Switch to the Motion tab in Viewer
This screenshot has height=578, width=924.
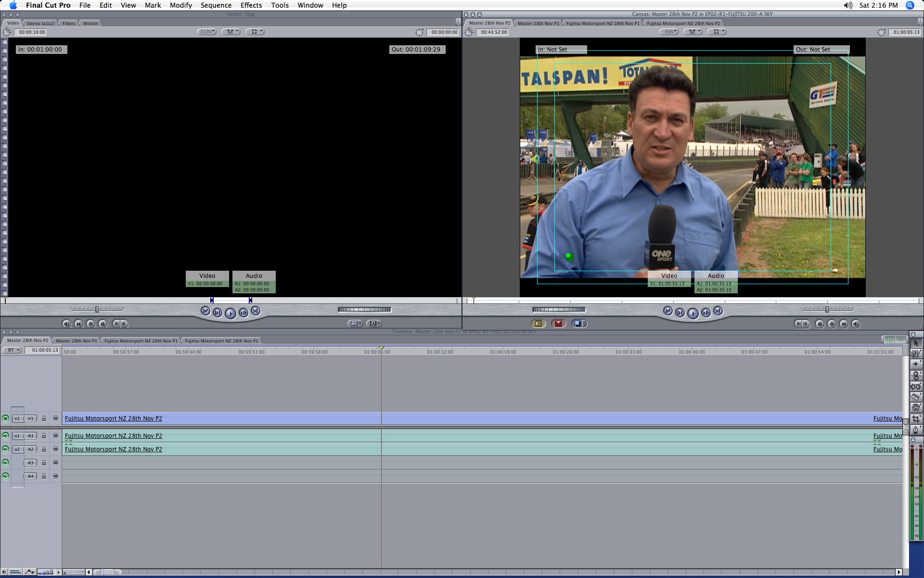point(90,23)
